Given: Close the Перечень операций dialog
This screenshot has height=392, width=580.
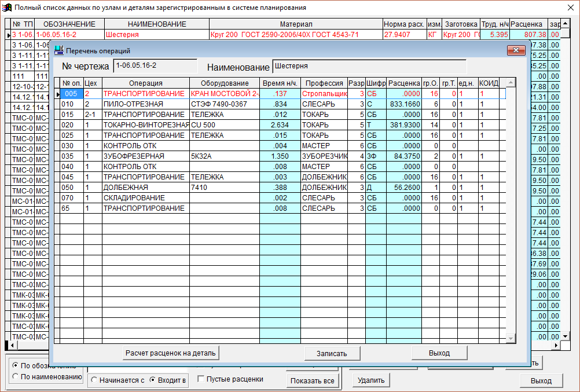Looking at the screenshot, I should 515,50.
